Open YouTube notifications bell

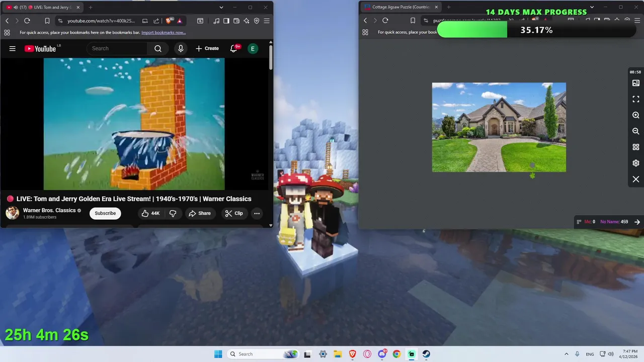pyautogui.click(x=234, y=48)
